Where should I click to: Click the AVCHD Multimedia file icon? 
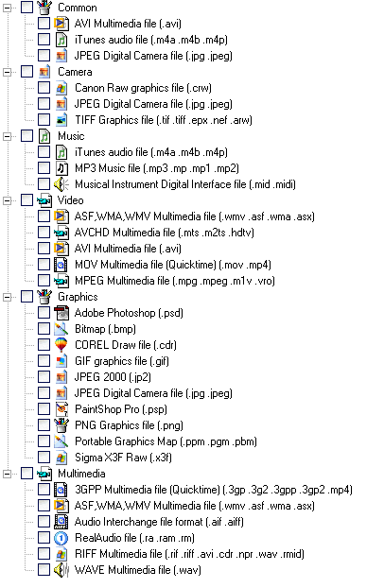point(61,233)
